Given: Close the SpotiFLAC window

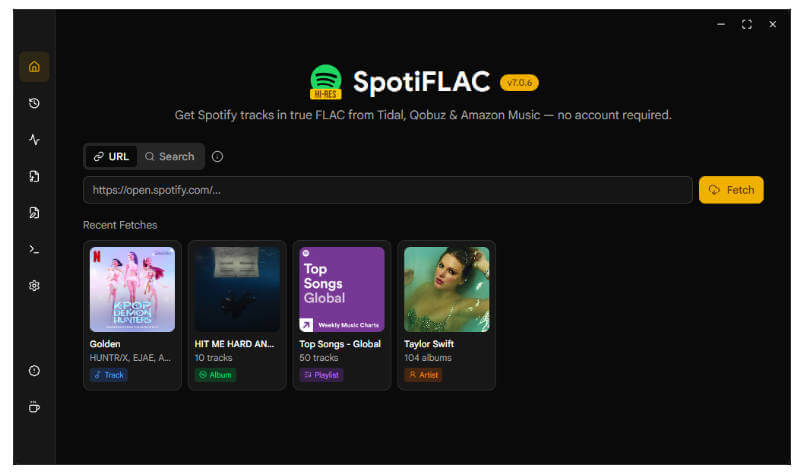Looking at the screenshot, I should (x=773, y=24).
